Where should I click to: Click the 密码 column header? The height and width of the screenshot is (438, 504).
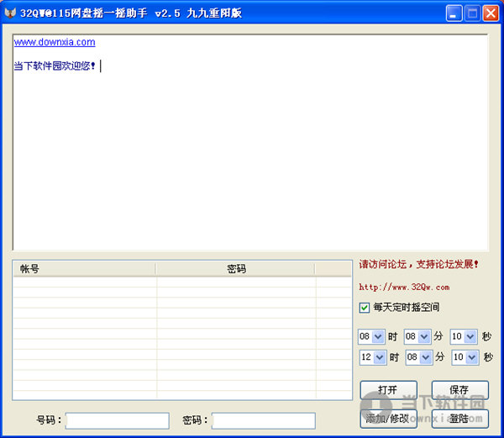coord(235,269)
